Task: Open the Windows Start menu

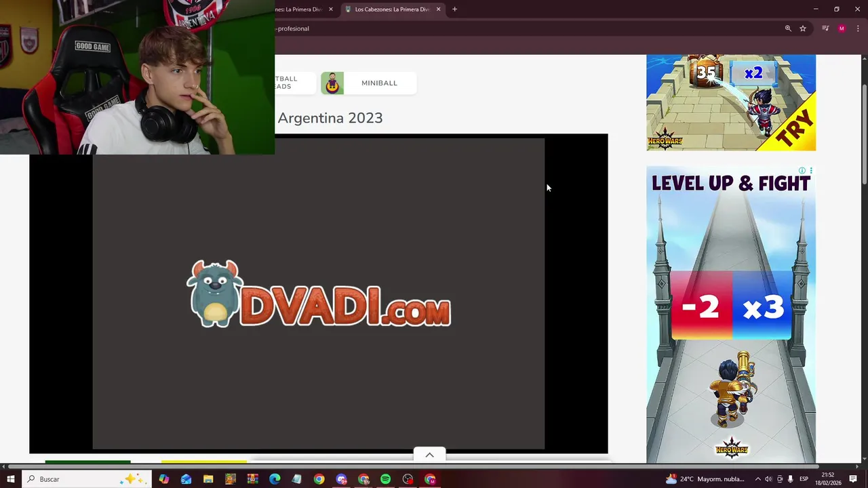Action: point(10,479)
